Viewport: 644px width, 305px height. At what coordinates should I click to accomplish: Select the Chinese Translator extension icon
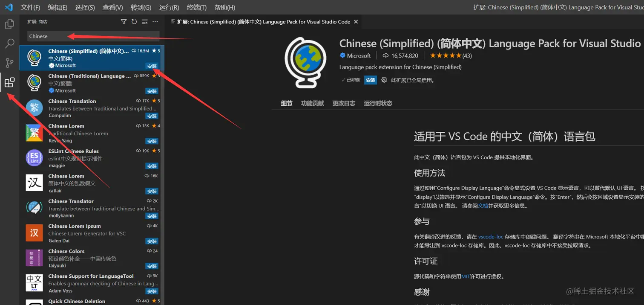34,208
